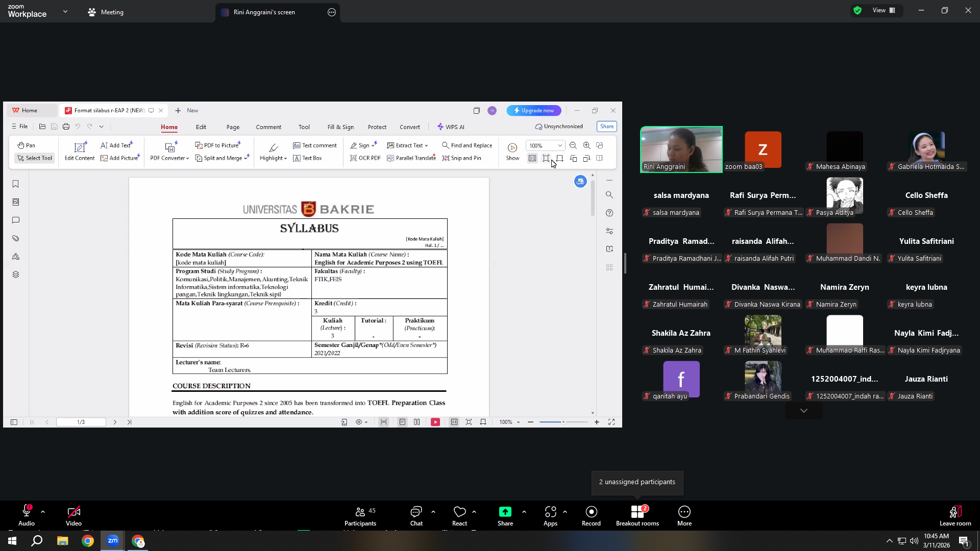Click WPS AI in the WPS menu bar
The width and height of the screenshot is (980, 551).
click(451, 127)
